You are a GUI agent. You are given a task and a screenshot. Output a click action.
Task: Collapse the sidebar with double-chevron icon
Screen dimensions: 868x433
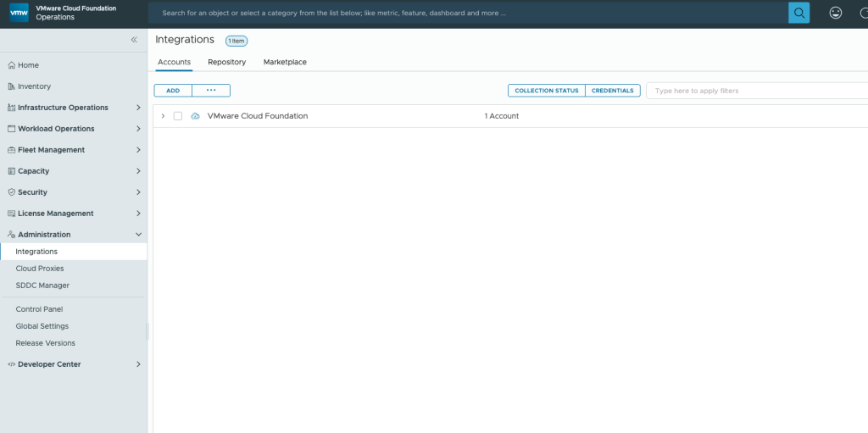134,40
